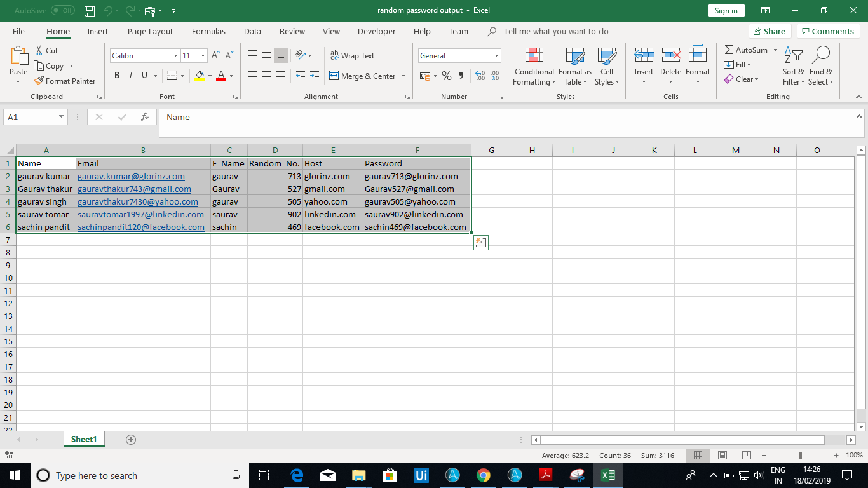The height and width of the screenshot is (488, 868).
Task: Open the Quick Analysis icon below the table
Action: tap(481, 242)
